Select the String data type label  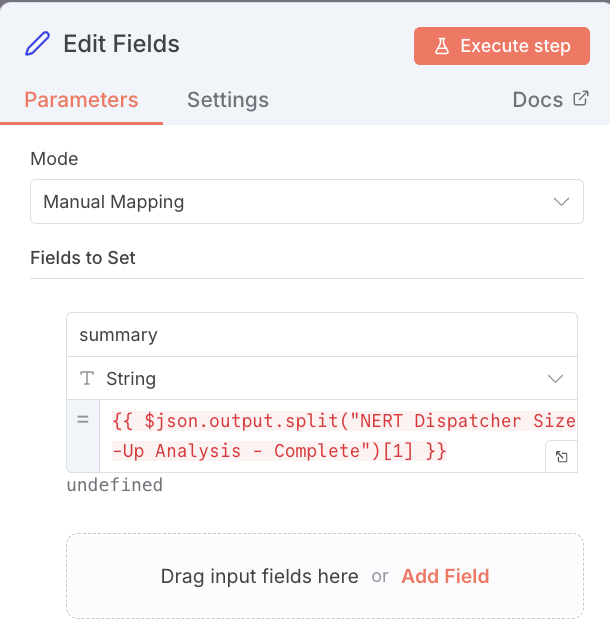[x=131, y=379]
